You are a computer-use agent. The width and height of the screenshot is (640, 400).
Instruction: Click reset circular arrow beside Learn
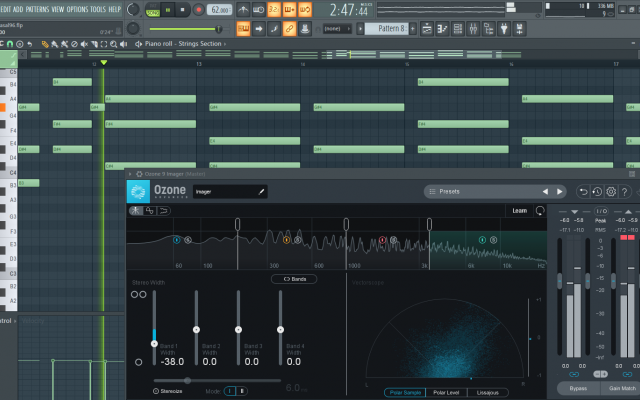click(x=540, y=211)
